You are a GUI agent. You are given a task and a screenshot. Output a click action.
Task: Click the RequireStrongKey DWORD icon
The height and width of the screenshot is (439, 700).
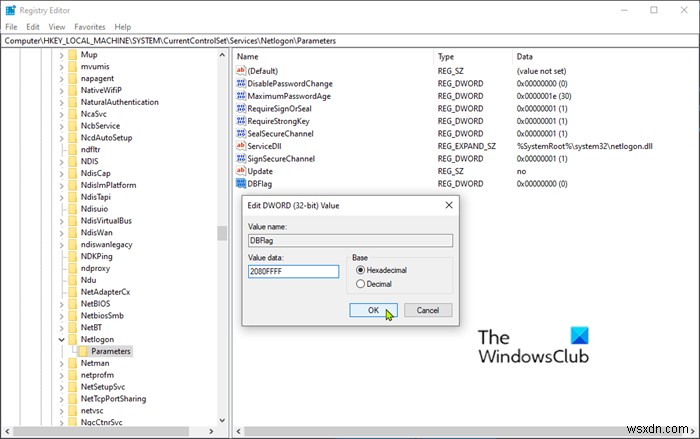[241, 121]
